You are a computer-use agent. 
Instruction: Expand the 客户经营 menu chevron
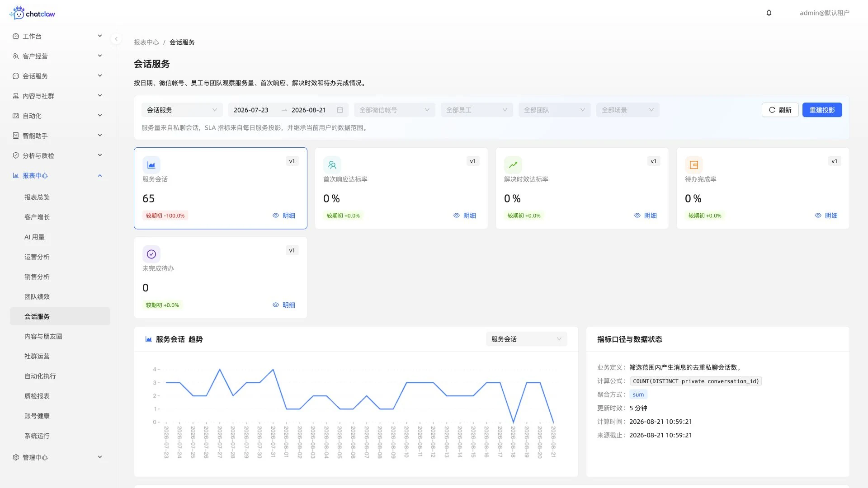(x=100, y=56)
